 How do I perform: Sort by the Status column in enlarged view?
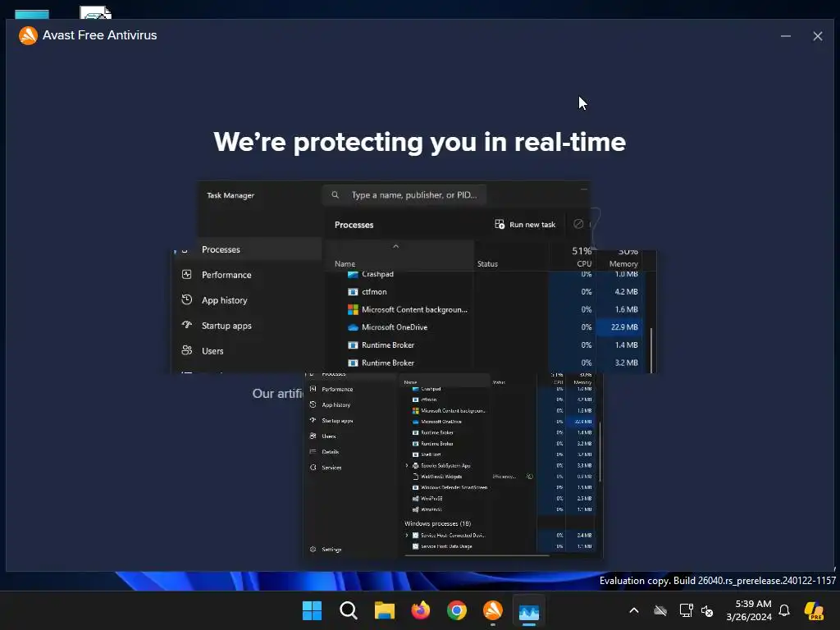pos(487,263)
